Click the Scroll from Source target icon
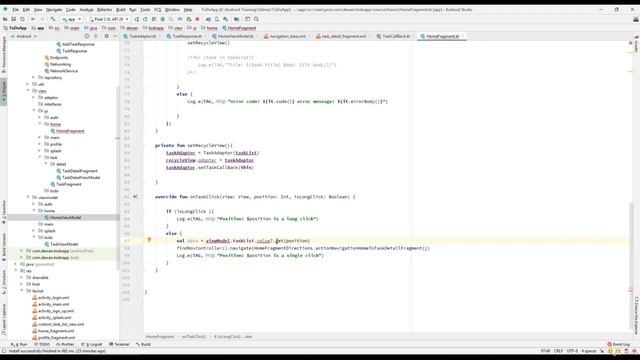The width and height of the screenshot is (640, 360). (87, 36)
